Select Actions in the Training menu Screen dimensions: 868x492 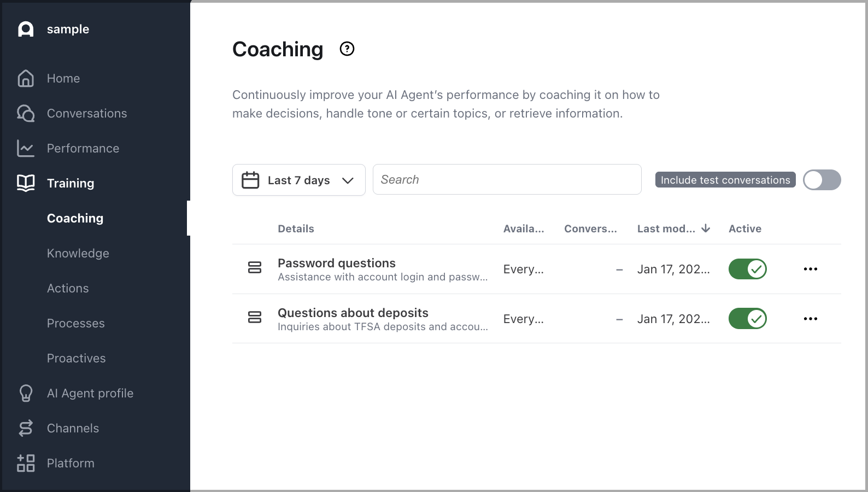tap(68, 288)
